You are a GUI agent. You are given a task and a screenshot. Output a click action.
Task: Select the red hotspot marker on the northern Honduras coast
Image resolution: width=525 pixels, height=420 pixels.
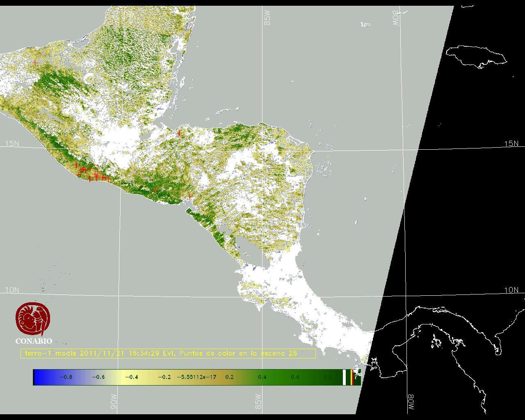179,133
